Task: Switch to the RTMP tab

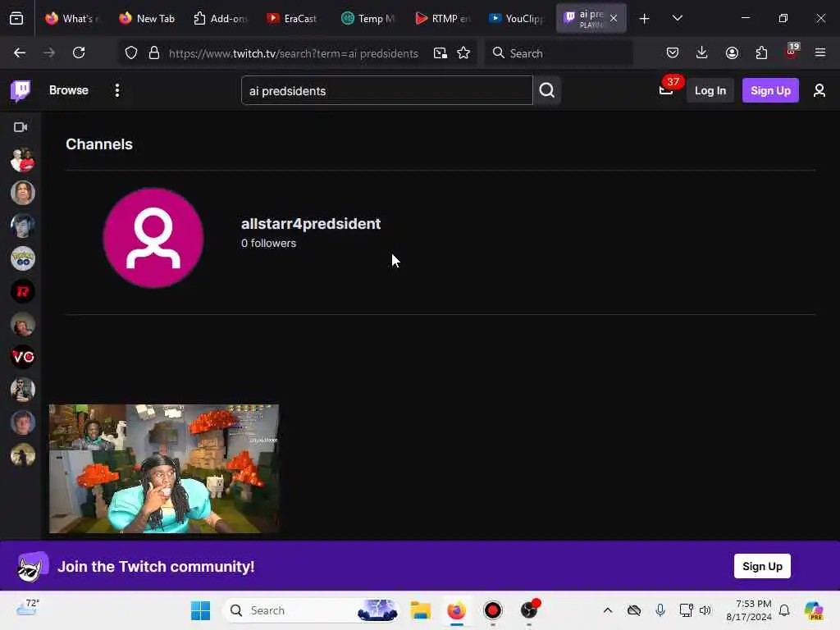Action: coord(442,19)
